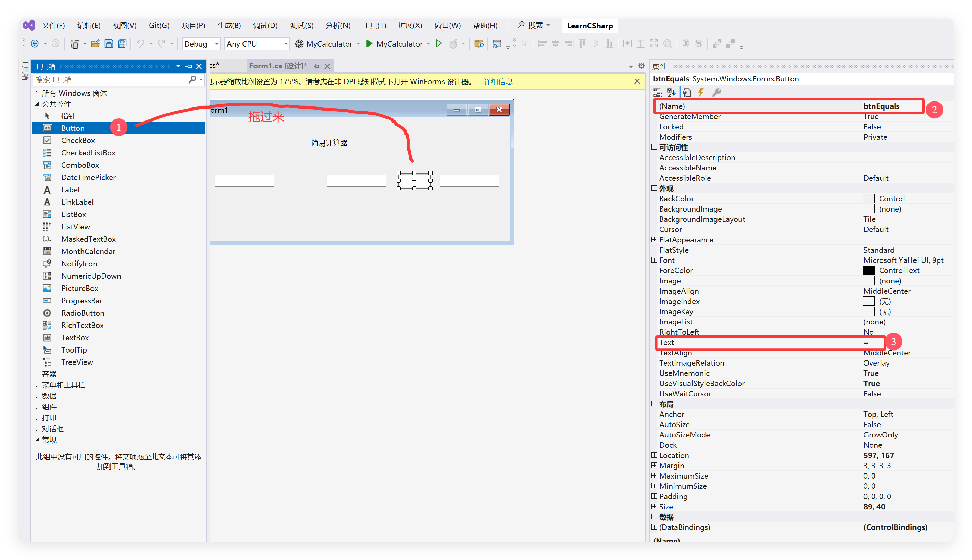Click the = button on the form designer
The image size is (972, 560).
414,181
